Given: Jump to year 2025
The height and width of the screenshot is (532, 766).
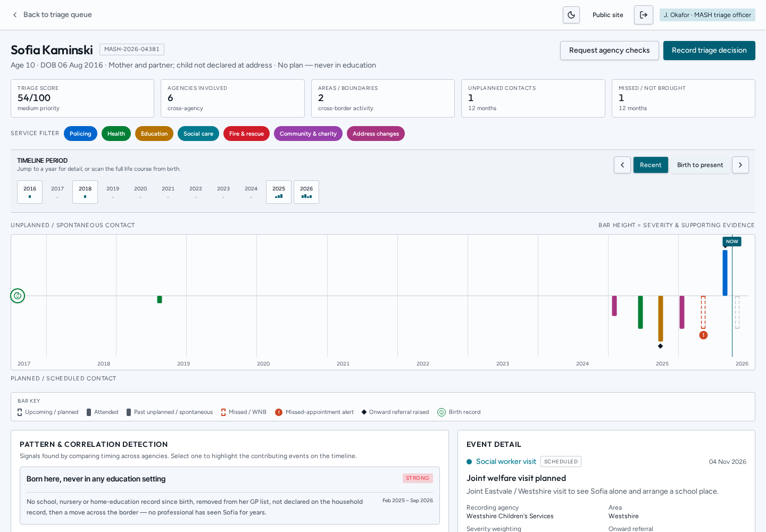Looking at the screenshot, I should 279,192.
